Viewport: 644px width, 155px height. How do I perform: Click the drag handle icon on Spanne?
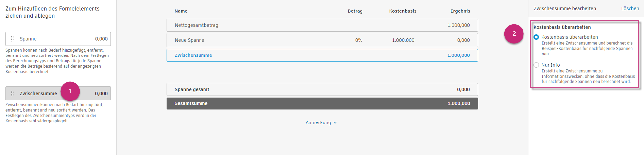coord(13,39)
